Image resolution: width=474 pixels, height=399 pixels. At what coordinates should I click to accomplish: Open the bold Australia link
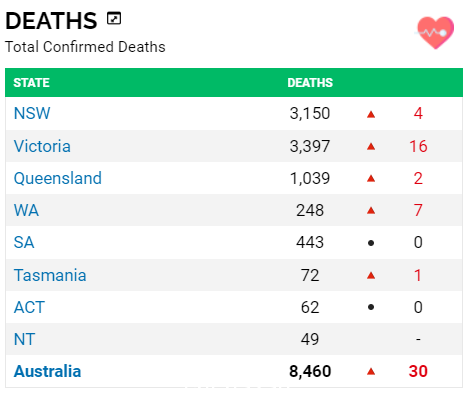47,371
